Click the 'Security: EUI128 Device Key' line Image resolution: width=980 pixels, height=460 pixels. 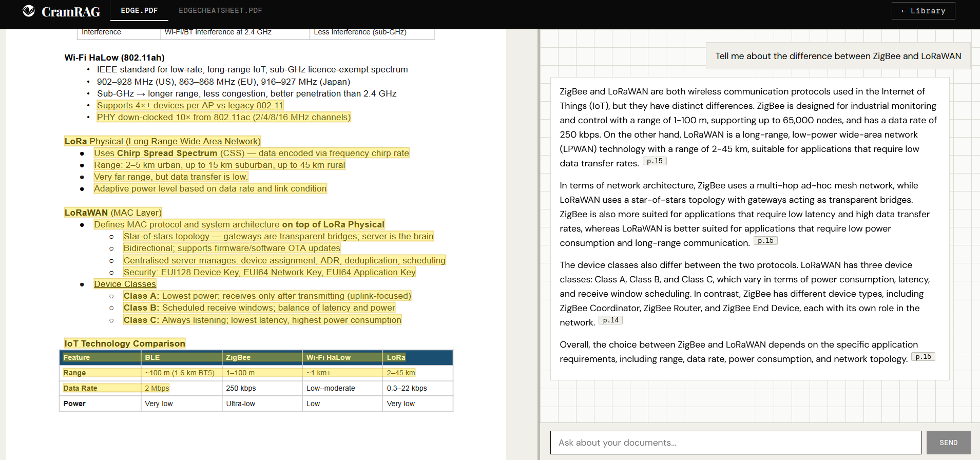click(270, 272)
